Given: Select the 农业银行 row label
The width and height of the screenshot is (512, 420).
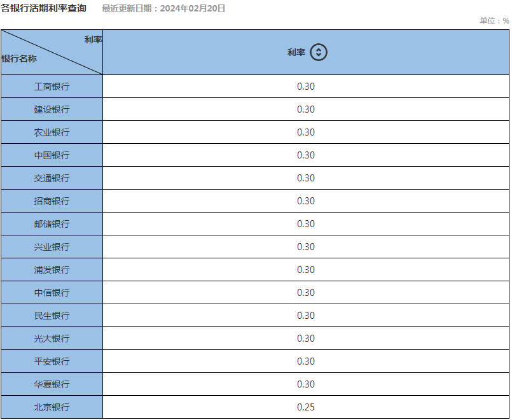Looking at the screenshot, I should 52,132.
